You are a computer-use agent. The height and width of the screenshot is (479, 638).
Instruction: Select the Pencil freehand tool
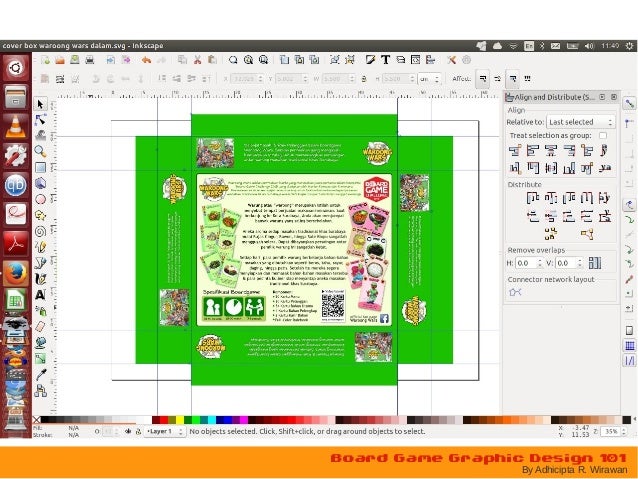pos(40,247)
